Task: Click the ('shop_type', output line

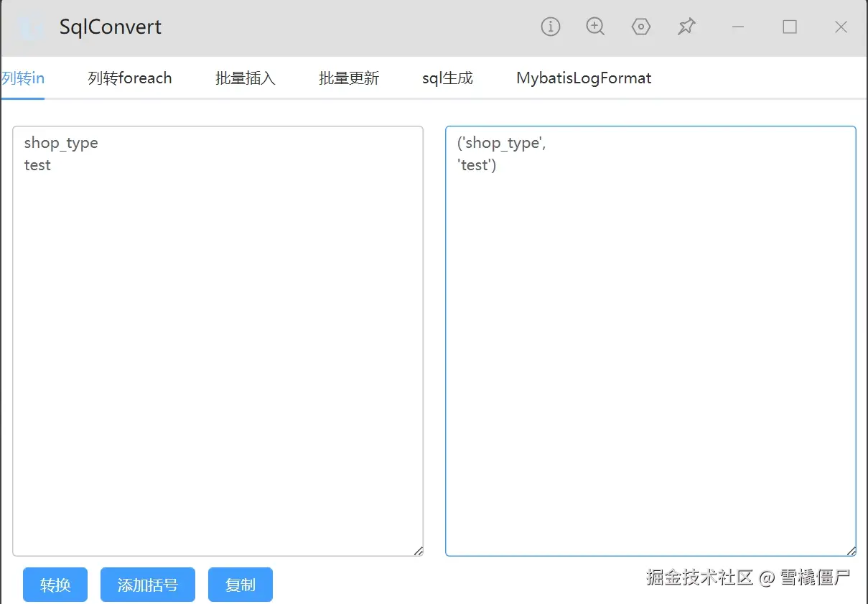Action: tap(502, 143)
